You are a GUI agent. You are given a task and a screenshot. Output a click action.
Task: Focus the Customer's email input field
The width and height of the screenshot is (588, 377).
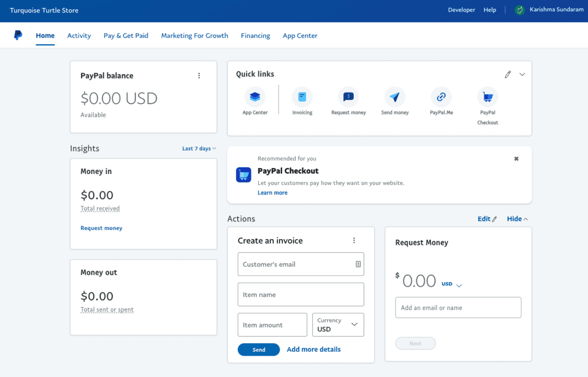pos(301,264)
